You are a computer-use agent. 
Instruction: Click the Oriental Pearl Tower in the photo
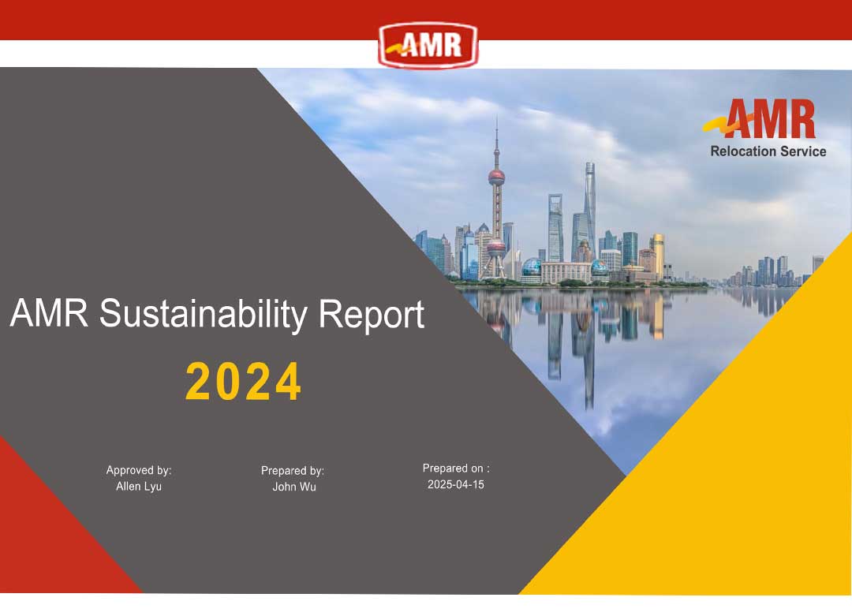496,205
